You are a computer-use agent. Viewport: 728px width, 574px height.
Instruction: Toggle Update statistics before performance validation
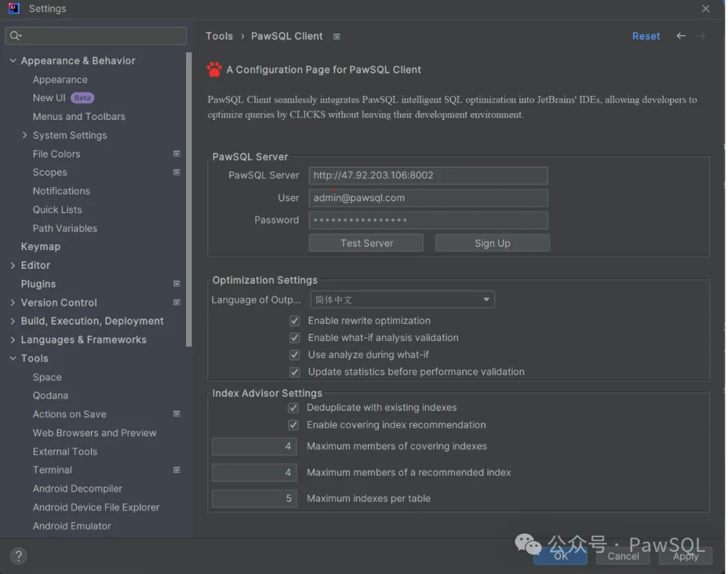295,372
